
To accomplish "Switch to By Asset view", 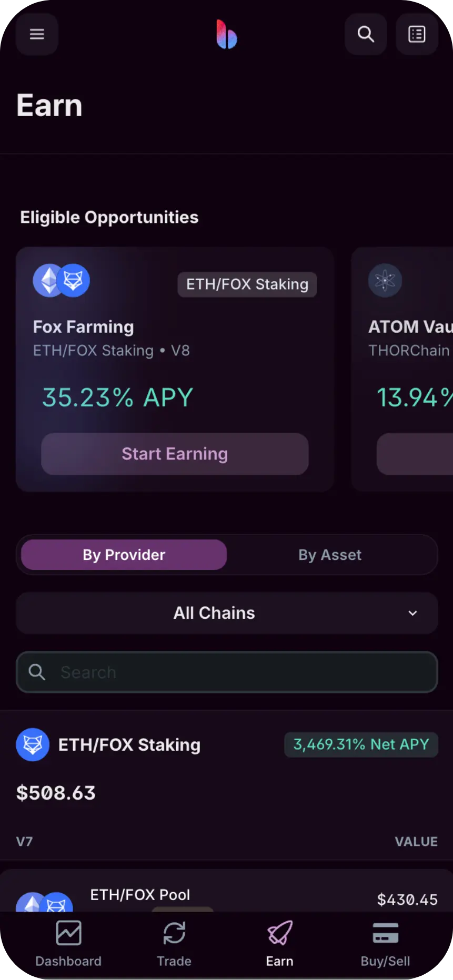I will [330, 555].
